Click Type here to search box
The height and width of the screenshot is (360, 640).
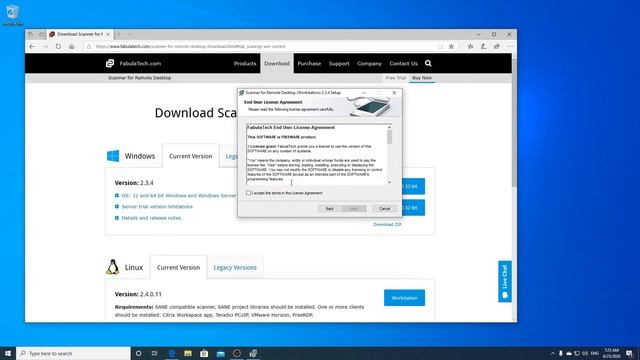pos(73,353)
